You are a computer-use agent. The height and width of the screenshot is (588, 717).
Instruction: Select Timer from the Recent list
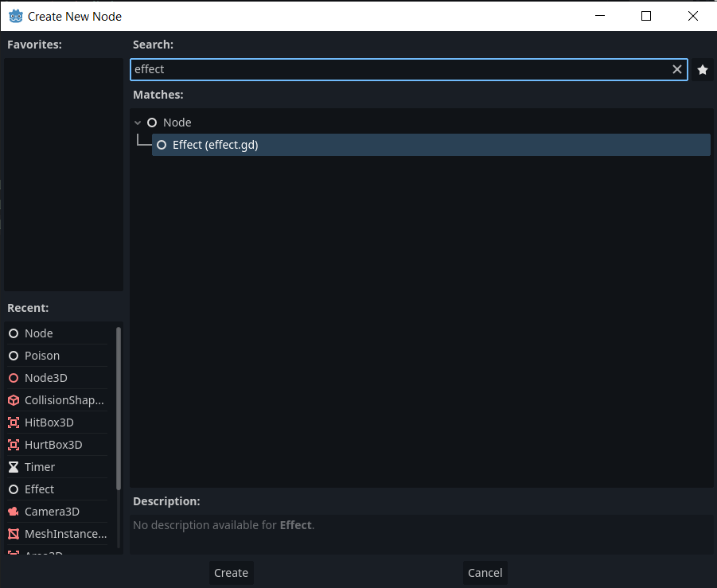pos(38,466)
